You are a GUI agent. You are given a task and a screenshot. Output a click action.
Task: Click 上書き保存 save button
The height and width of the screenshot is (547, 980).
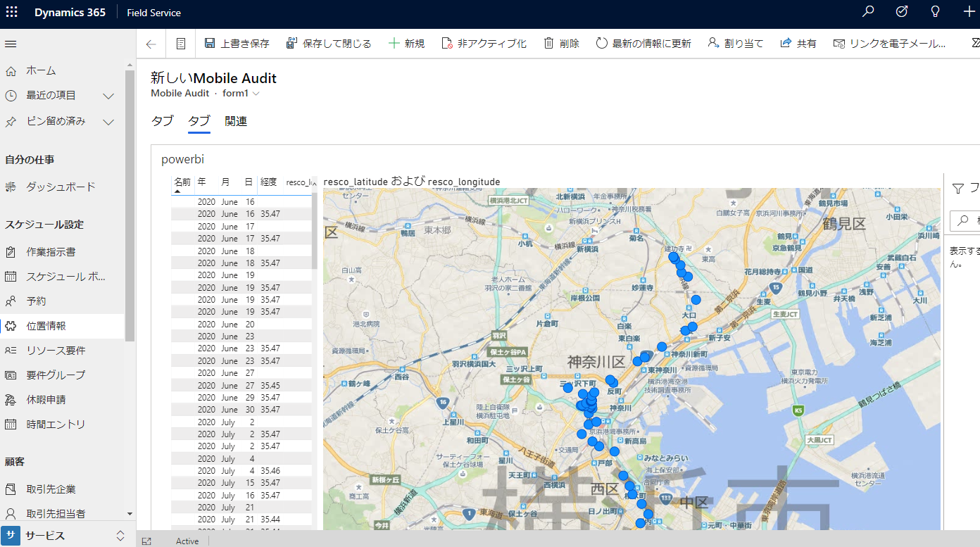coord(237,44)
